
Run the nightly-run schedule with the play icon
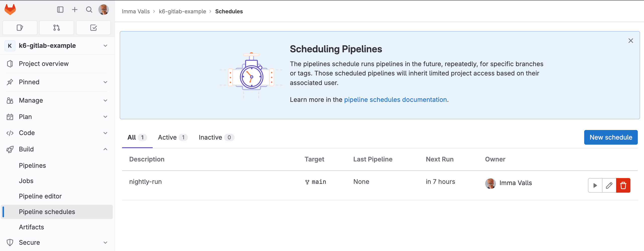pos(595,185)
